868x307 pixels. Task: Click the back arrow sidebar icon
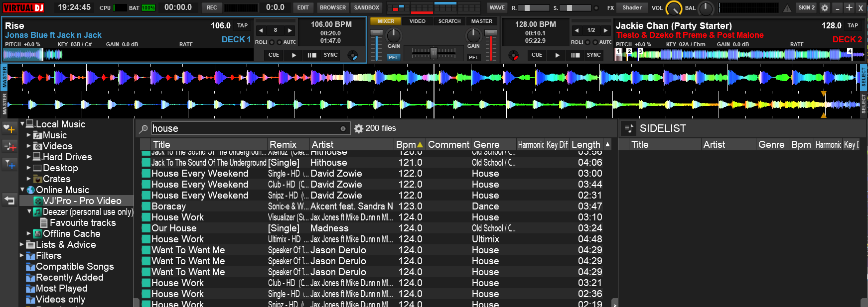(x=9, y=201)
